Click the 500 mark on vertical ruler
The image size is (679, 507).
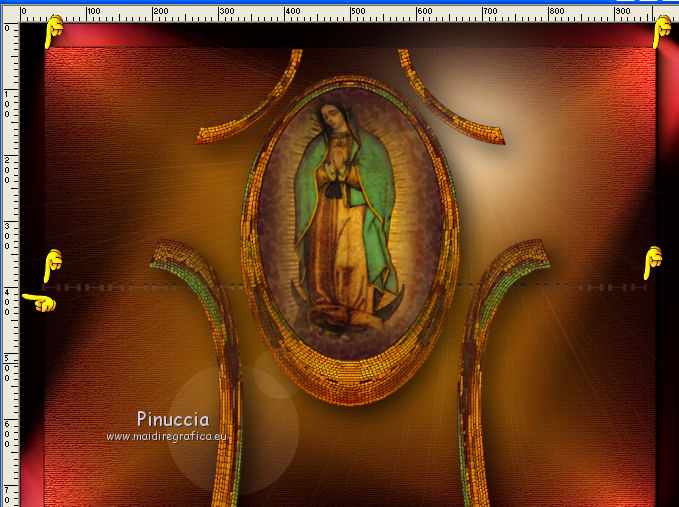pos(7,368)
